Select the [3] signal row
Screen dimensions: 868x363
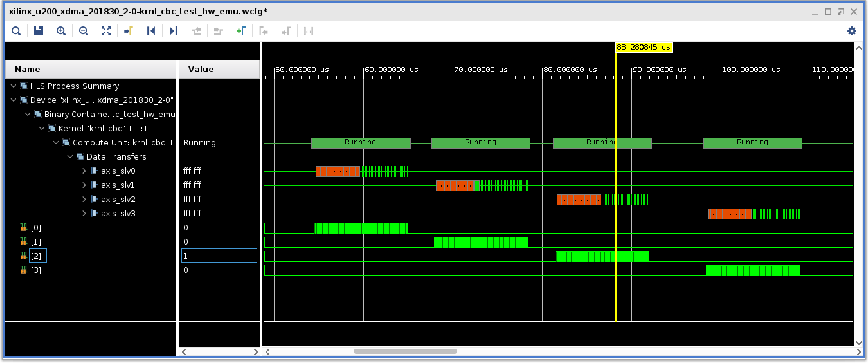(x=36, y=270)
